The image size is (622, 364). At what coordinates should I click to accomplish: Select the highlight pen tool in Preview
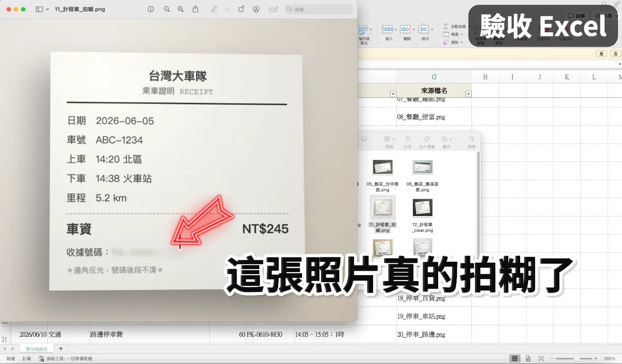coord(214,9)
